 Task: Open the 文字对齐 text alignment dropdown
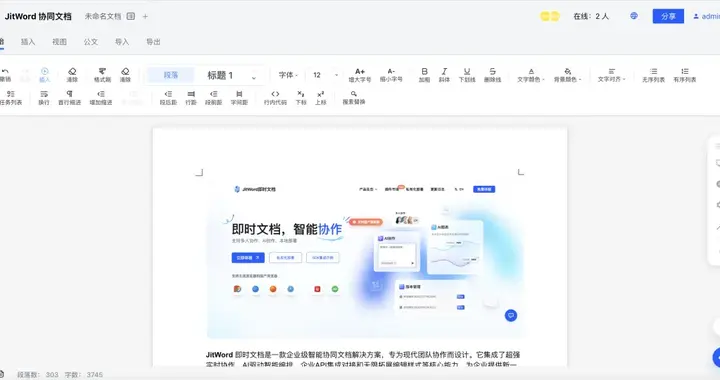pyautogui.click(x=612, y=75)
